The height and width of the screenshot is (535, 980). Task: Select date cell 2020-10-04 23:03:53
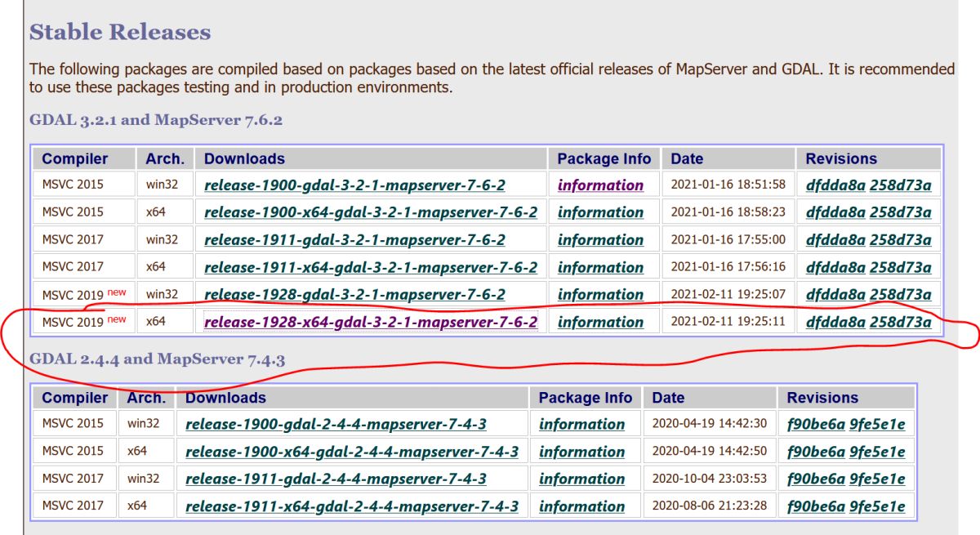point(710,479)
